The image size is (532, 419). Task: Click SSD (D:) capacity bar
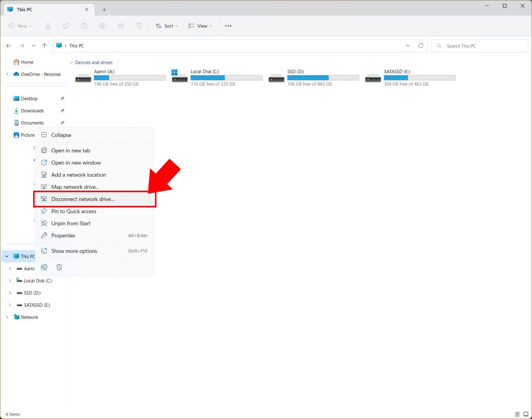pos(323,78)
